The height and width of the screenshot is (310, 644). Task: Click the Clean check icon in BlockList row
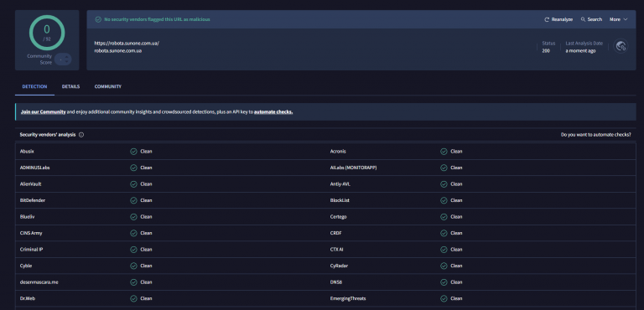444,200
